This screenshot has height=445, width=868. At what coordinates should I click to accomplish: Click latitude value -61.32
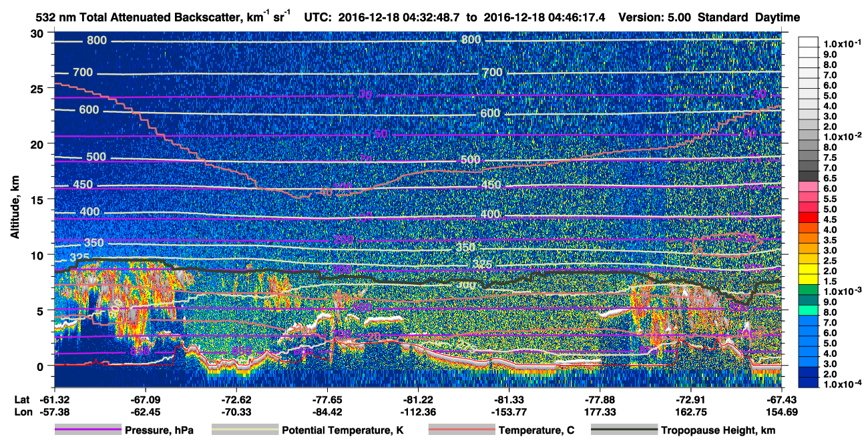tap(53, 400)
